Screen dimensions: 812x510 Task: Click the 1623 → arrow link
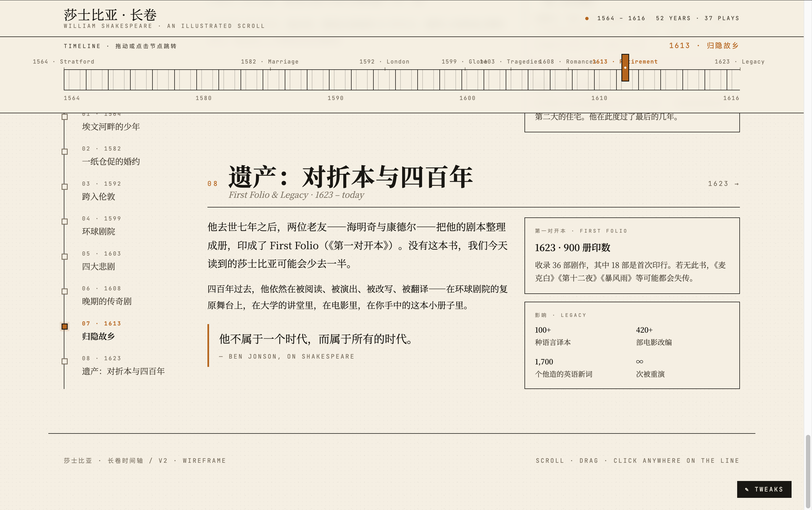click(723, 183)
